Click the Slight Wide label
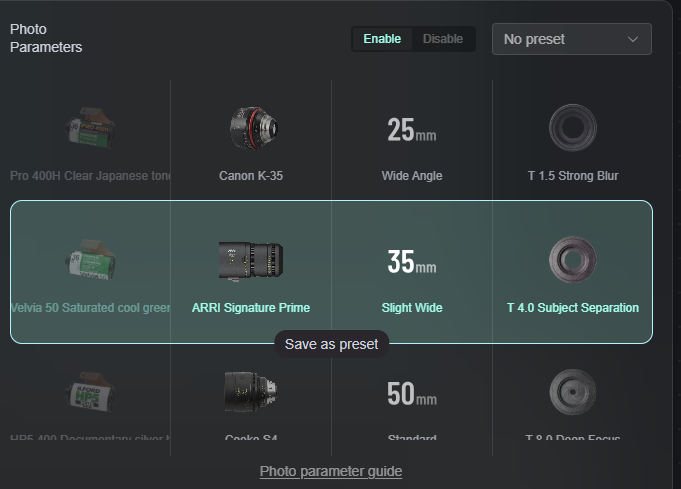Image resolution: width=681 pixels, height=489 pixels. point(412,308)
